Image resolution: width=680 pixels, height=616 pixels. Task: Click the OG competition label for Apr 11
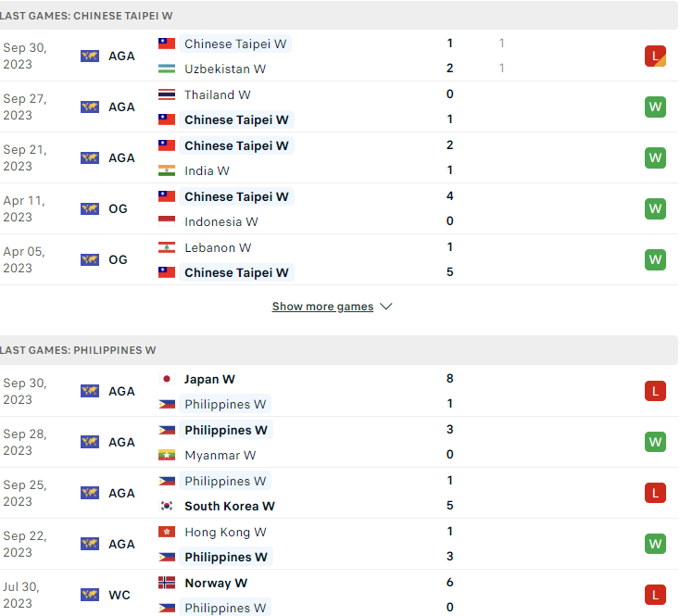point(118,209)
